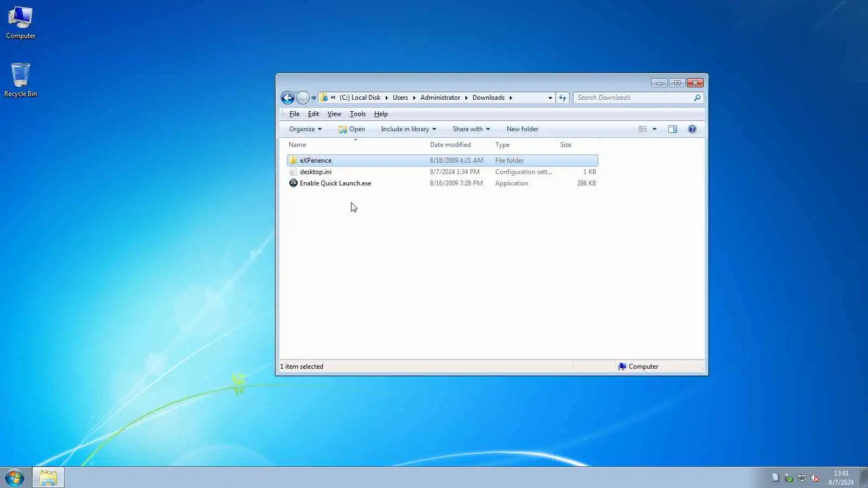This screenshot has height=488, width=868.
Task: Open the Tools menu
Action: pos(358,114)
